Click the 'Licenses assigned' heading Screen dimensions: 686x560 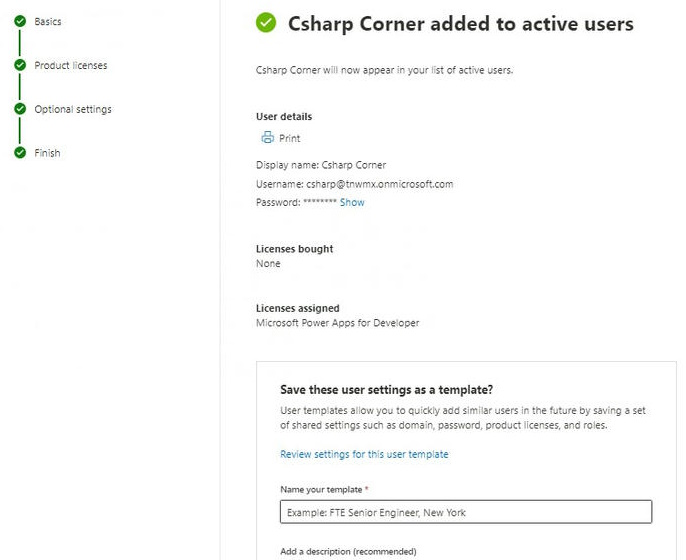[298, 308]
